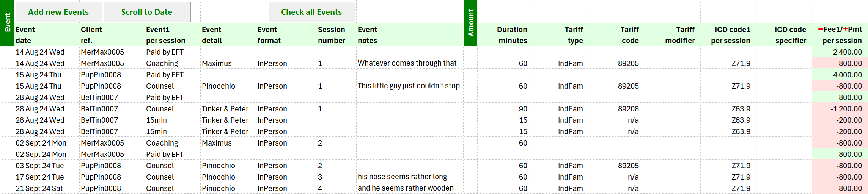This screenshot has width=868, height=194.
Task: Select the -1 200.00 fee cell
Action: 846,109
